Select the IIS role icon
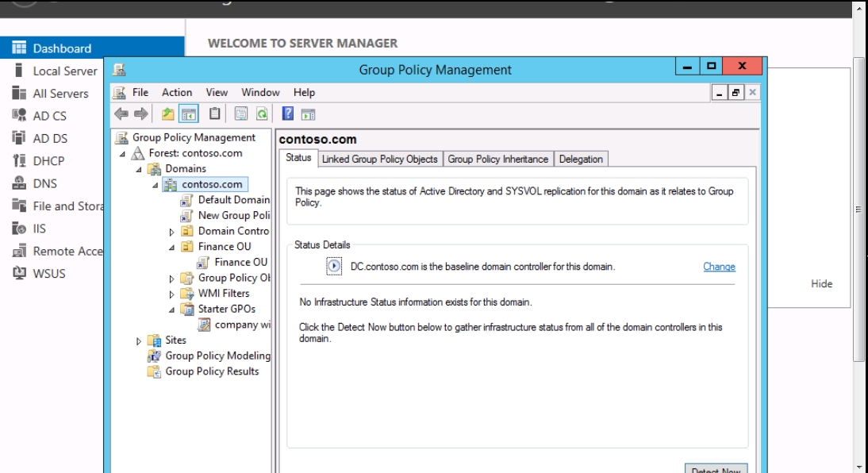Viewport: 868px width, 473px height. tap(19, 229)
